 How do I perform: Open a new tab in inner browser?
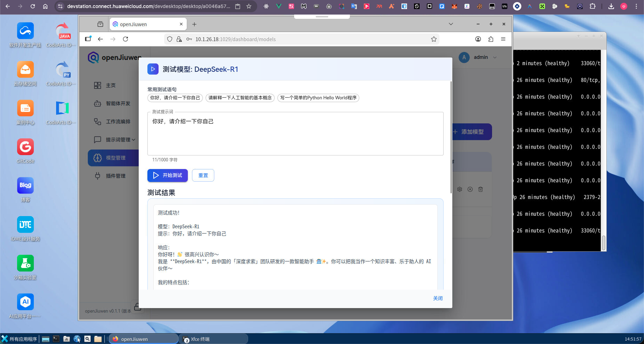coord(194,24)
